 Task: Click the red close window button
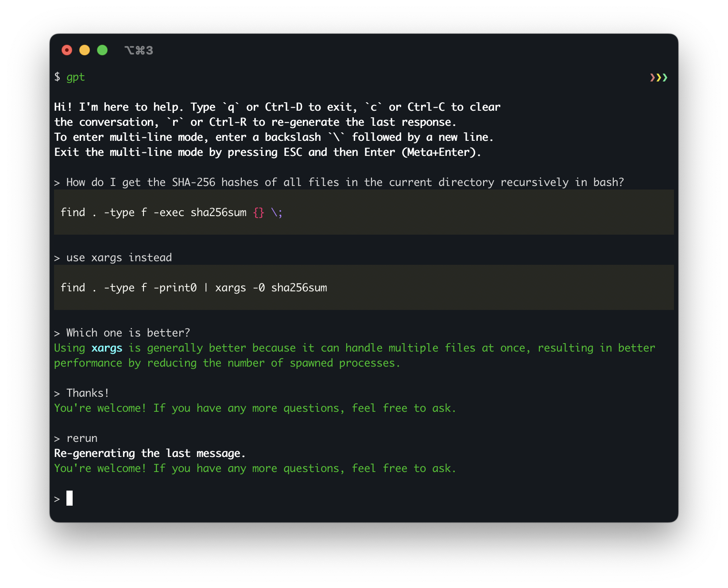pyautogui.click(x=67, y=50)
